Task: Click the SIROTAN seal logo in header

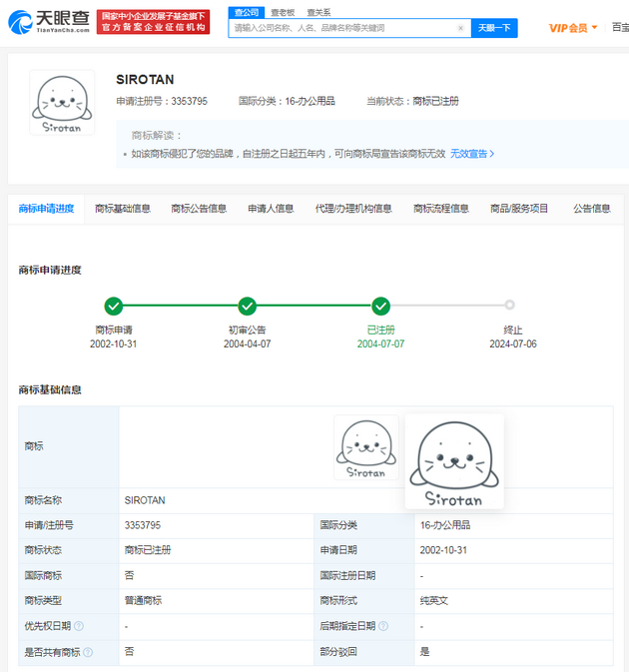Action: pyautogui.click(x=62, y=102)
